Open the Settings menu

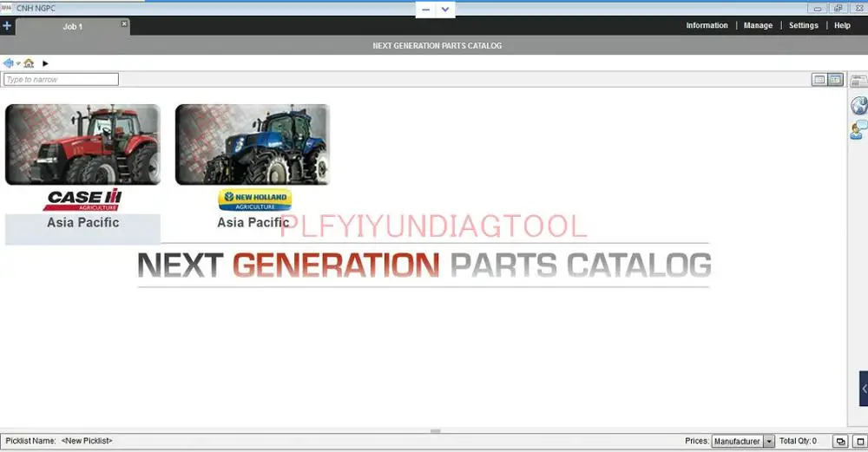(803, 26)
